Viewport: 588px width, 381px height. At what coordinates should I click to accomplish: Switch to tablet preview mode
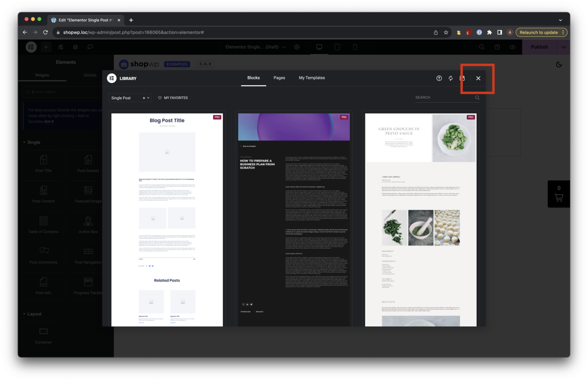(337, 47)
